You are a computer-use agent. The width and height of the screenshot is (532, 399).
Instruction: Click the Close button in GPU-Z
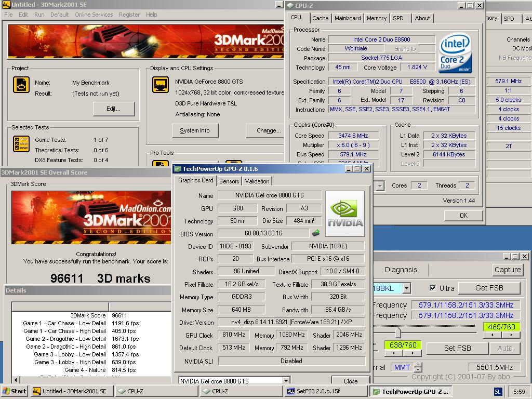pos(351,381)
